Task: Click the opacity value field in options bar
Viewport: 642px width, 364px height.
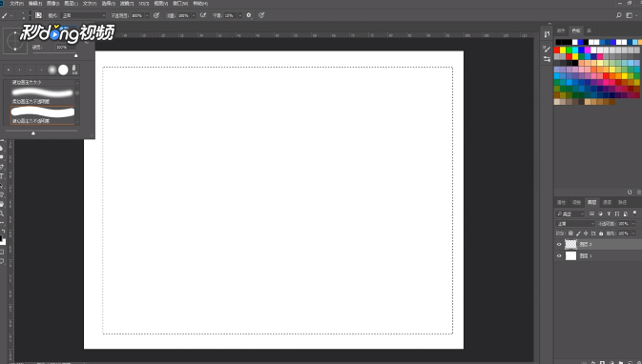Action: [137, 15]
